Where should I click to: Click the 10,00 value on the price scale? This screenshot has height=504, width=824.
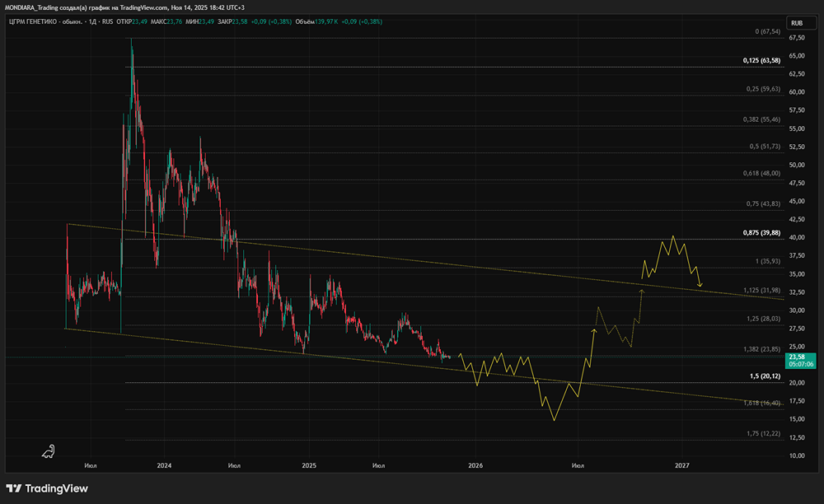797,455
